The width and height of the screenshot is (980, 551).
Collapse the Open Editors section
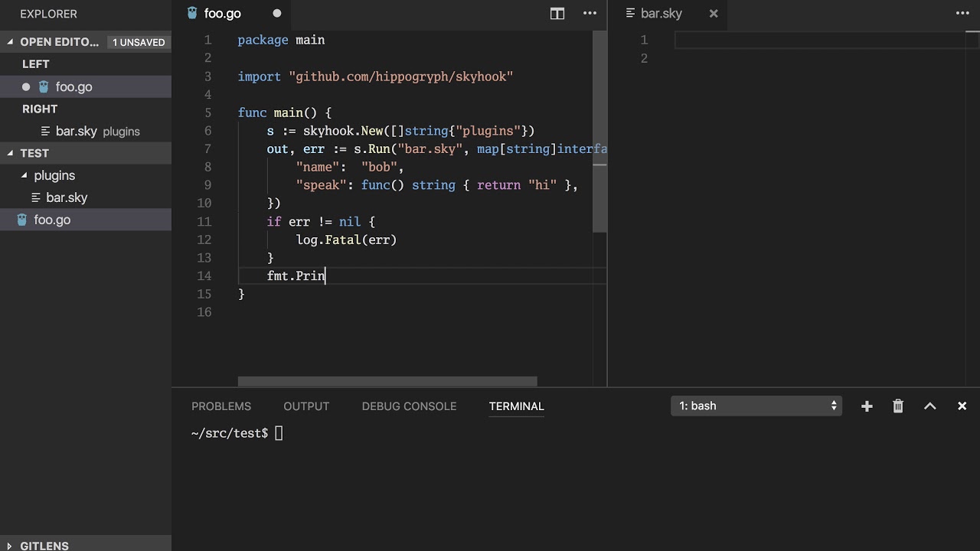[11, 42]
